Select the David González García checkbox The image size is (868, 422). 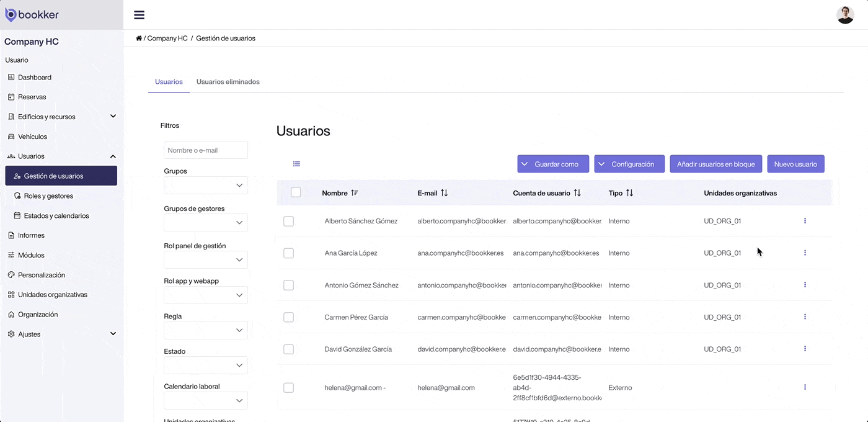pos(288,349)
